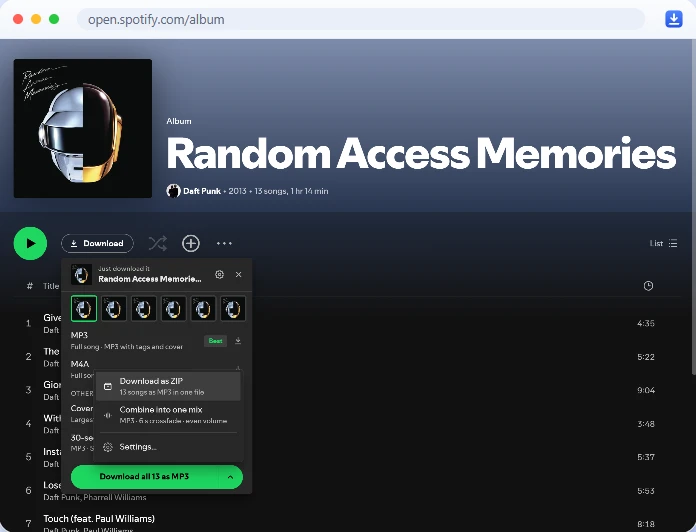
Task: Click the Random Access Memories title
Action: click(x=421, y=153)
